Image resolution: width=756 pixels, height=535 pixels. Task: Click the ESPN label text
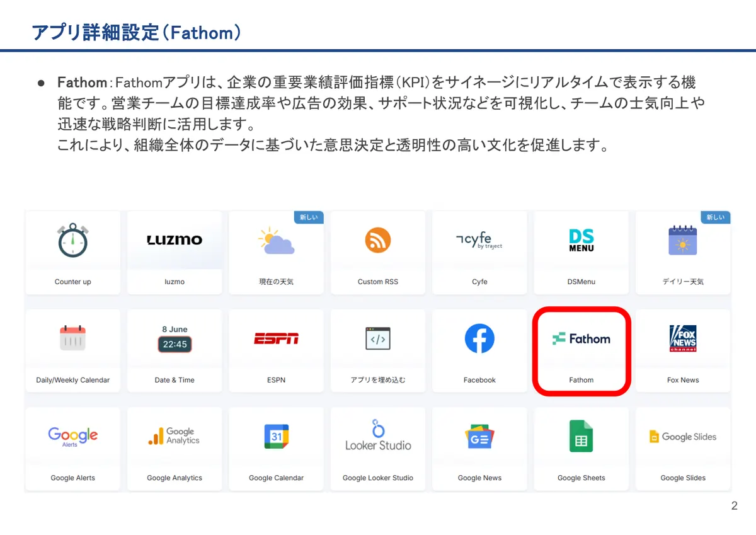click(x=276, y=380)
